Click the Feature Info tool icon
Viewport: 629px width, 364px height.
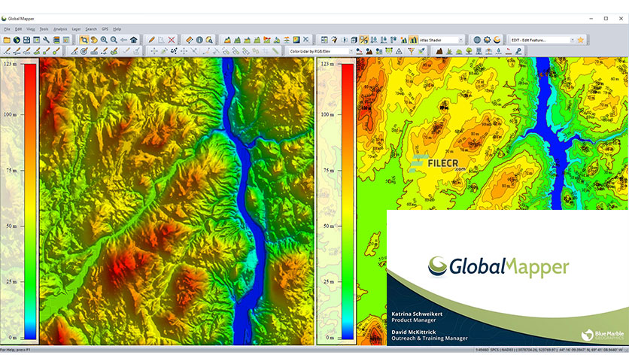(200, 39)
